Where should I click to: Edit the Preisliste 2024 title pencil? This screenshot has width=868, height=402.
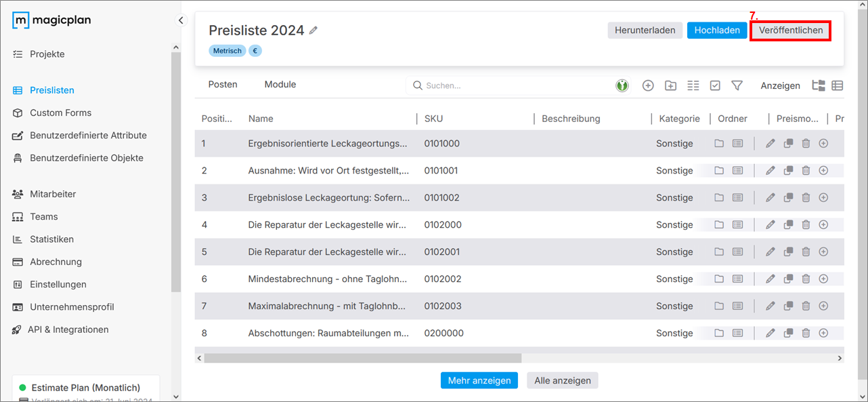pyautogui.click(x=313, y=31)
